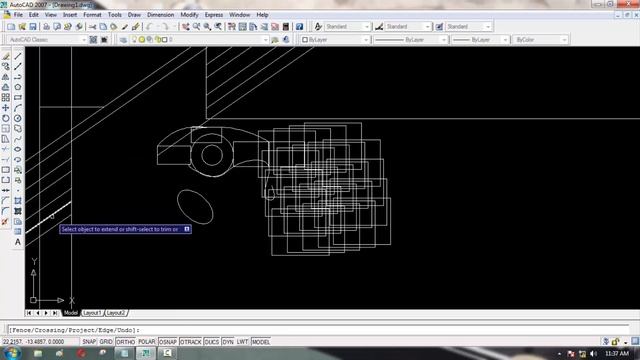Toggle SNAP mode in status bar
This screenshot has width=640, height=360.
coord(89,342)
